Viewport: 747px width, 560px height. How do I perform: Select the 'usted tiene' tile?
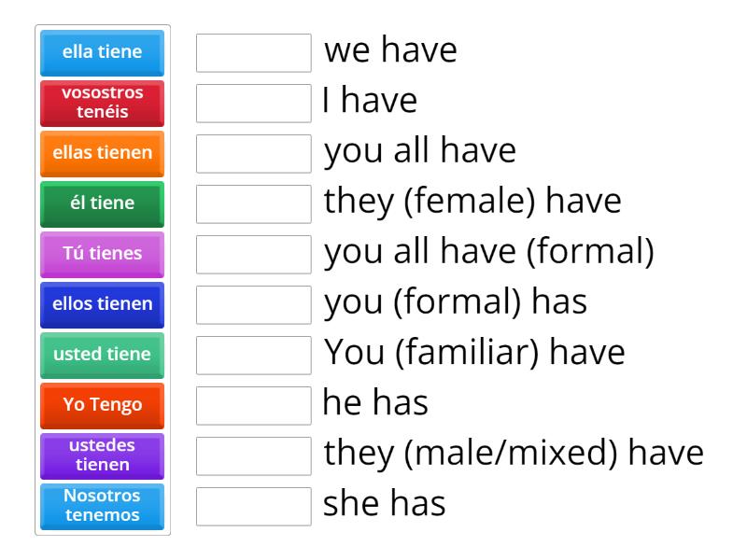pyautogui.click(x=103, y=355)
